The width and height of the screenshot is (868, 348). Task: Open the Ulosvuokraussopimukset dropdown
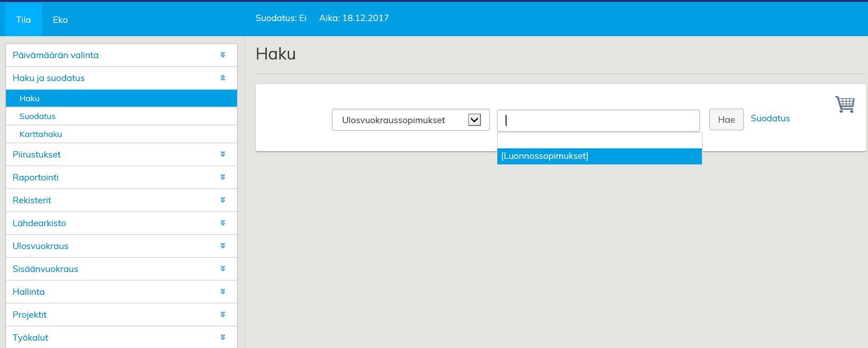pos(410,120)
